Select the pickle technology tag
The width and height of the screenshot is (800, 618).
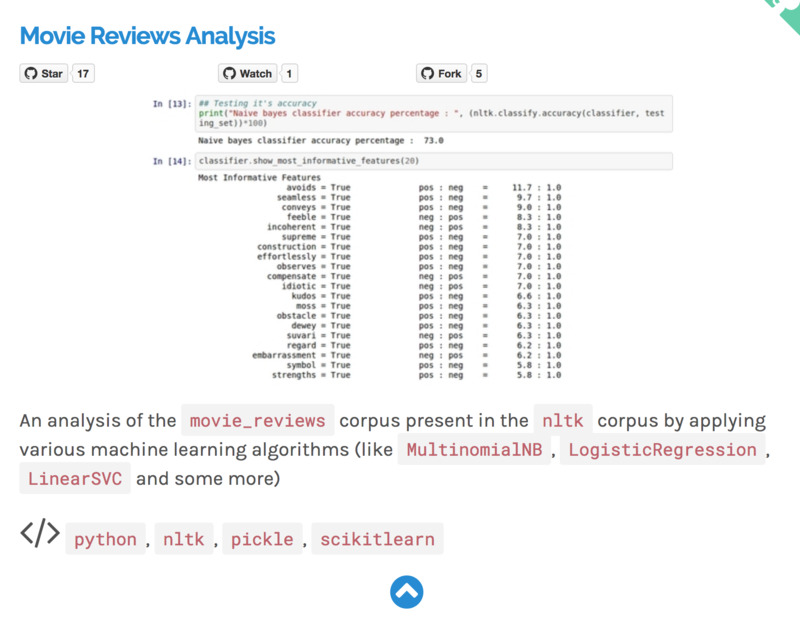(262, 540)
